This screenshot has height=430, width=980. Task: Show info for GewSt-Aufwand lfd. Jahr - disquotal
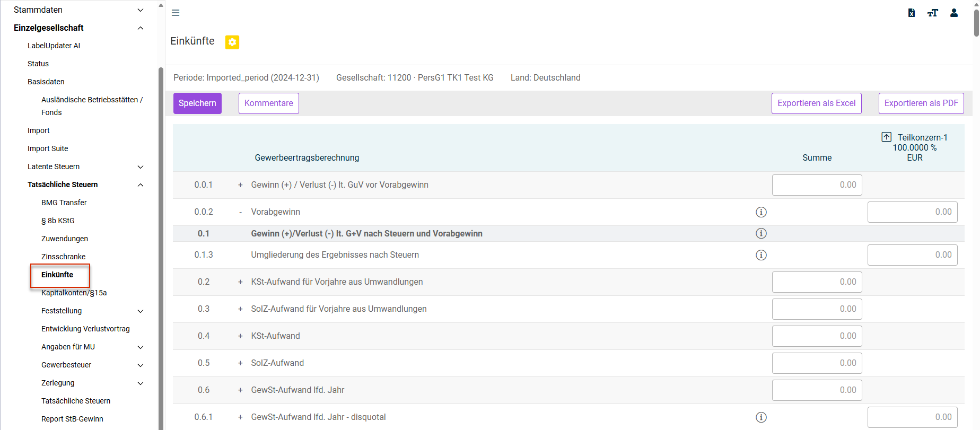pyautogui.click(x=761, y=417)
